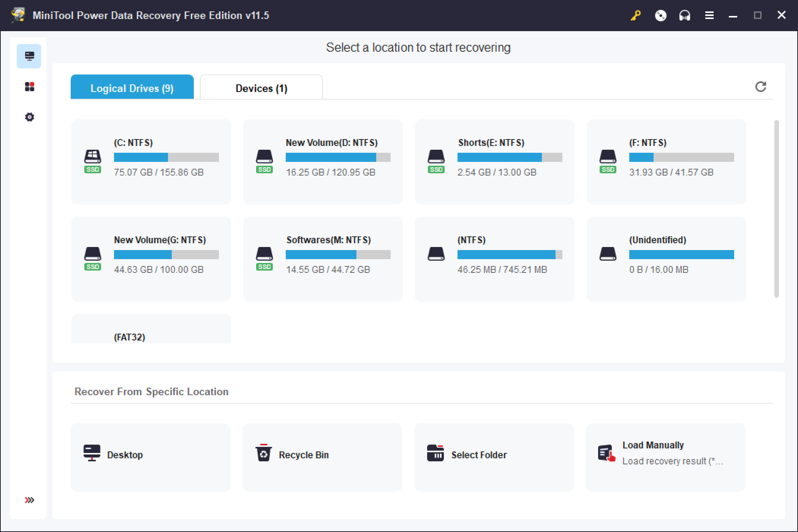Viewport: 798px width, 532px height.
Task: Click the Windows drive icon for C:
Action: point(93,156)
